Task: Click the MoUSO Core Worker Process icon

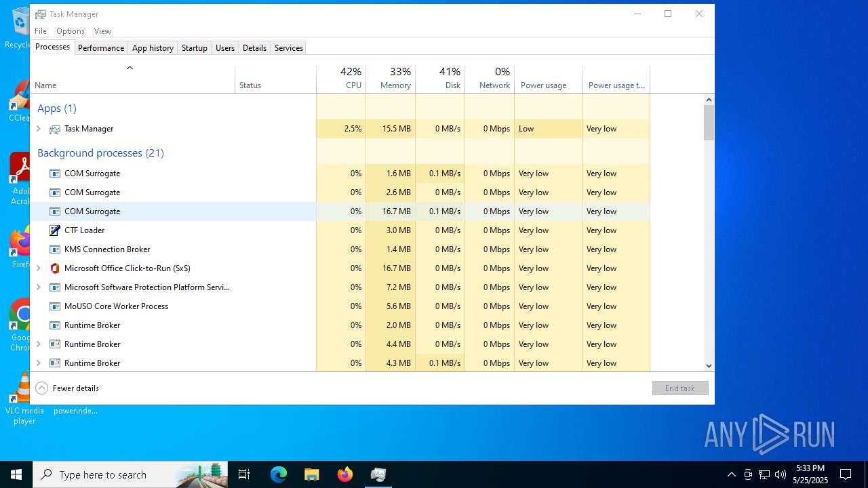Action: point(55,306)
